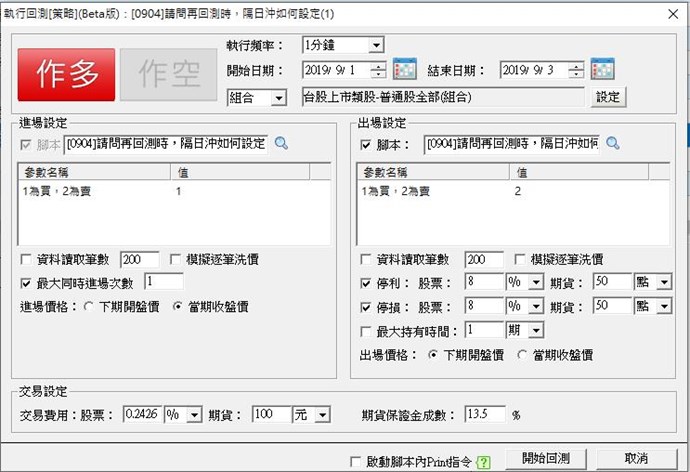Open 停損 stock percent unit dropdown
Viewport: 690px width, 472px height.
(536, 306)
